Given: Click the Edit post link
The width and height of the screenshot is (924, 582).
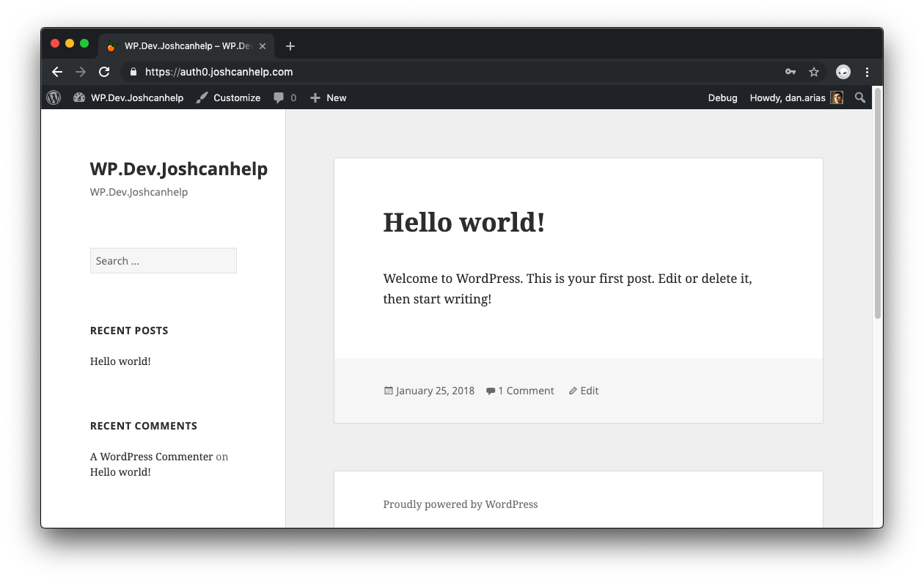Looking at the screenshot, I should tap(590, 391).
